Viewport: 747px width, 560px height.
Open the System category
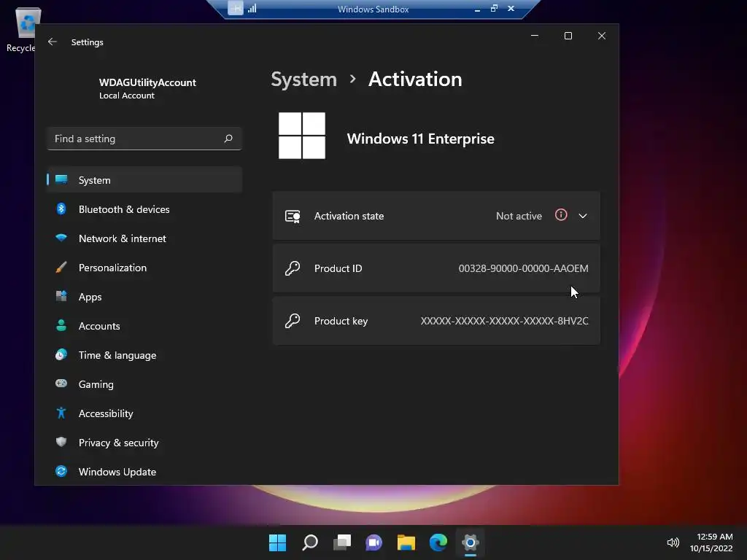pos(144,180)
